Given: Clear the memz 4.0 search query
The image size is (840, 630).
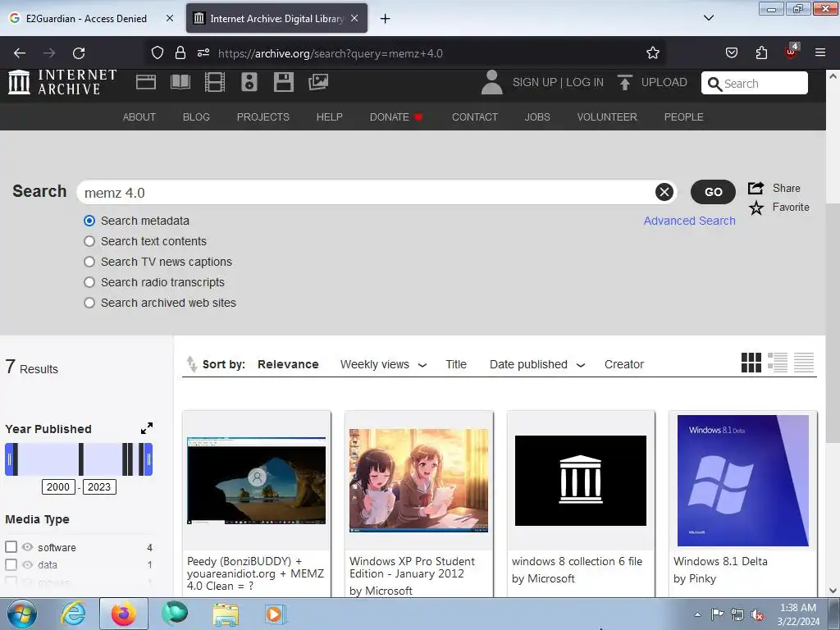Looking at the screenshot, I should point(664,192).
